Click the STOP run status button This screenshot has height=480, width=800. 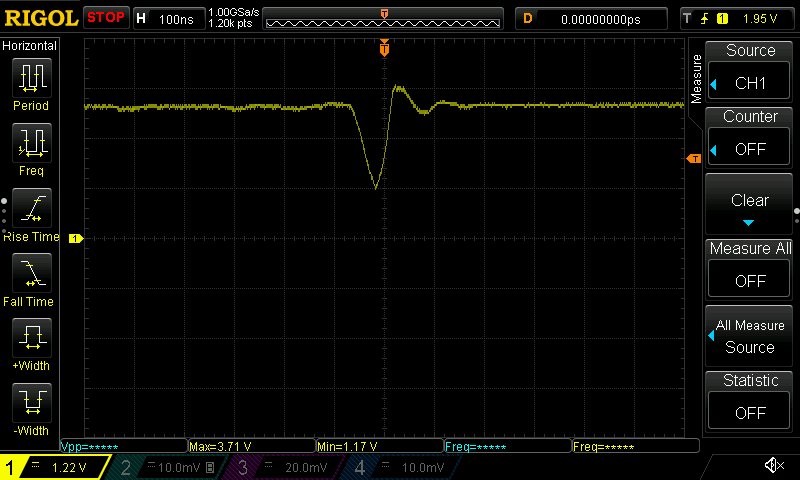tap(106, 17)
